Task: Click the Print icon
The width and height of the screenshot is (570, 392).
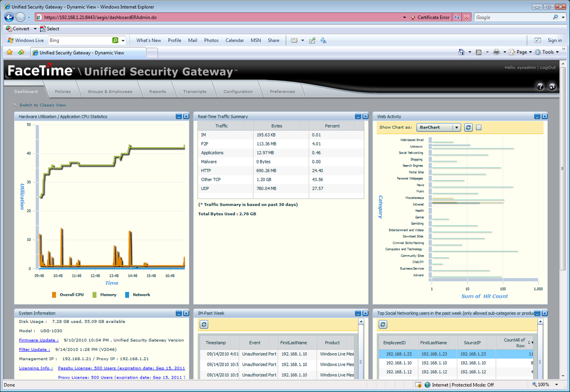Action: coord(497,52)
